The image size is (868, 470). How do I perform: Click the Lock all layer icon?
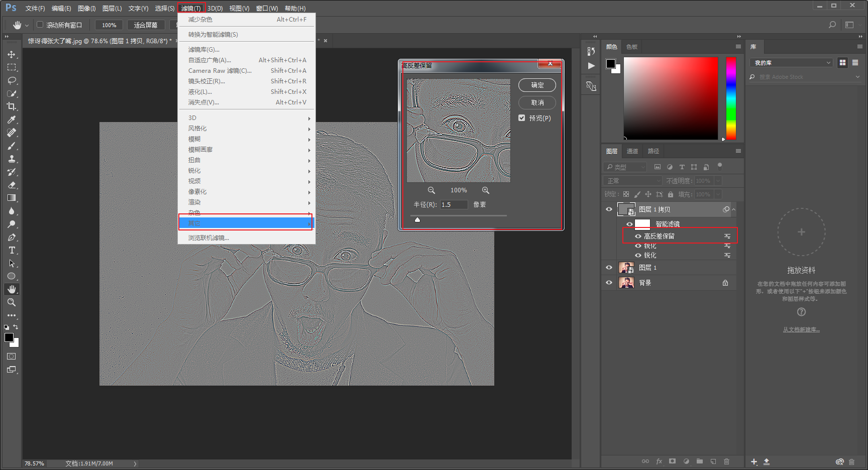coord(671,194)
